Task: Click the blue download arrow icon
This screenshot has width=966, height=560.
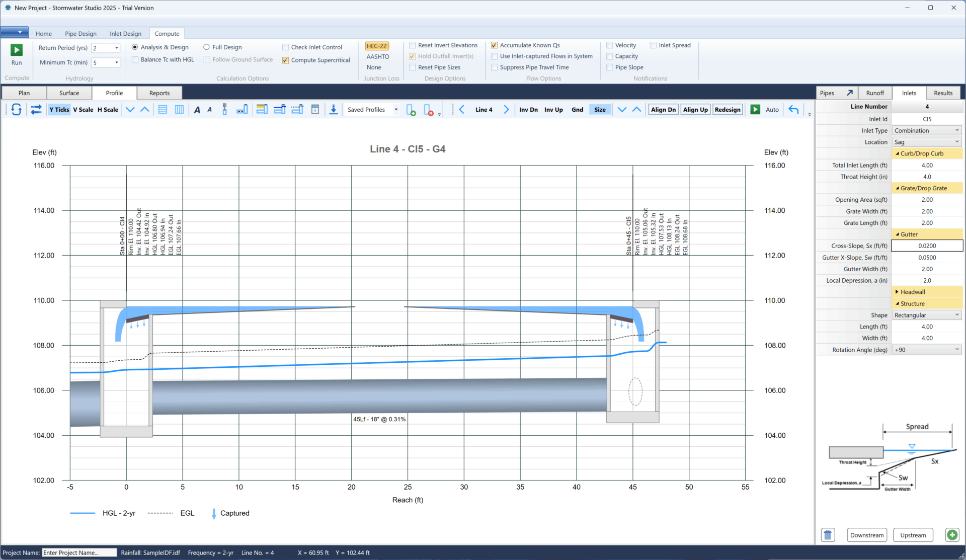Action: [333, 110]
